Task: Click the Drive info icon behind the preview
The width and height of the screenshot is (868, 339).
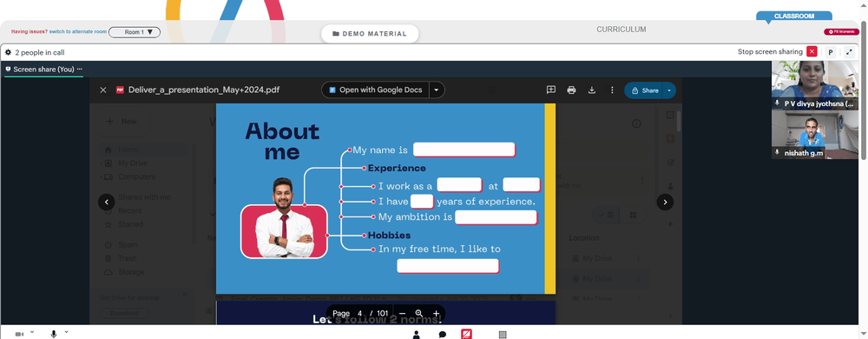Action: pyautogui.click(x=636, y=123)
